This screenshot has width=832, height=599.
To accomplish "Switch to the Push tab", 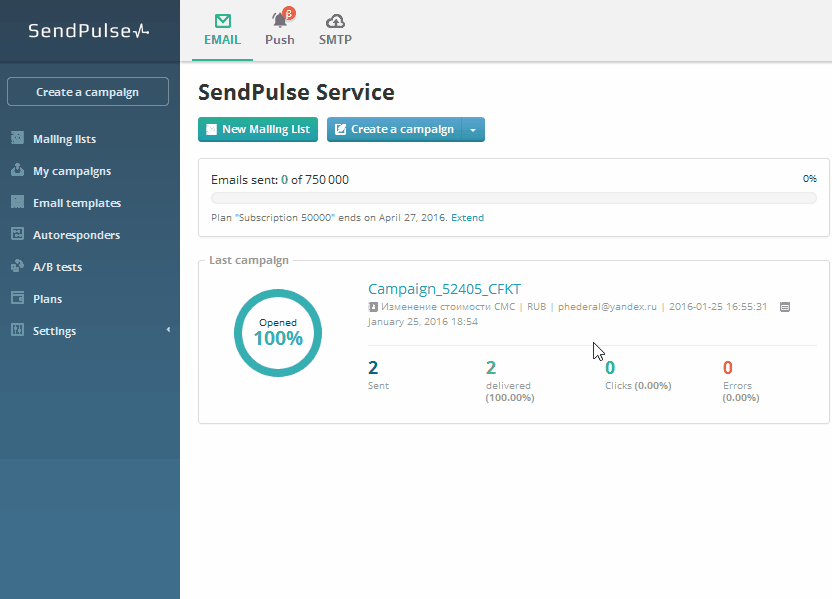I will click(x=280, y=31).
